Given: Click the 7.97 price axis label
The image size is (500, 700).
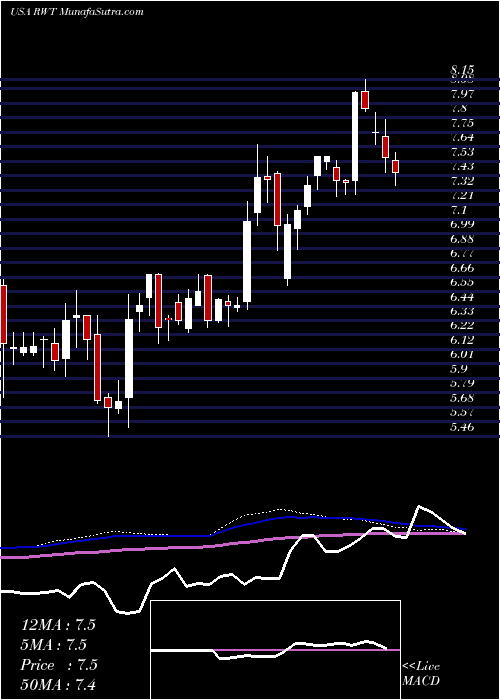Looking at the screenshot, I should pyautogui.click(x=462, y=94).
